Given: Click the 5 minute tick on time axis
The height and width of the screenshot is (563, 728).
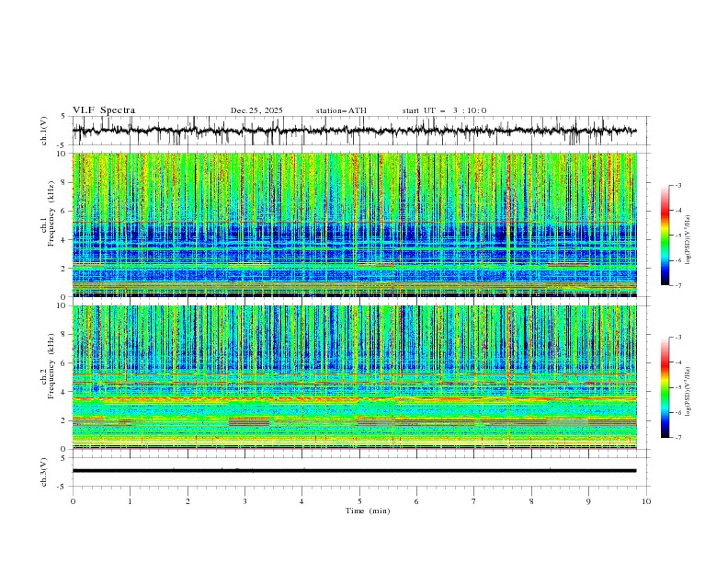Looking at the screenshot, I should (x=359, y=501).
